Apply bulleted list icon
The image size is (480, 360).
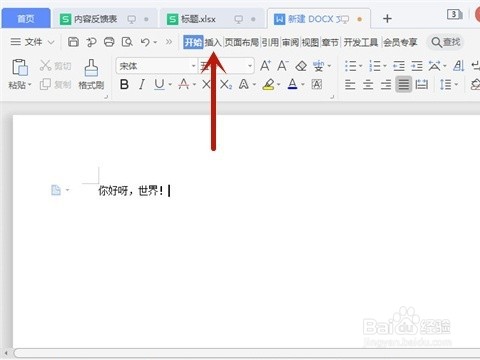tap(350, 66)
